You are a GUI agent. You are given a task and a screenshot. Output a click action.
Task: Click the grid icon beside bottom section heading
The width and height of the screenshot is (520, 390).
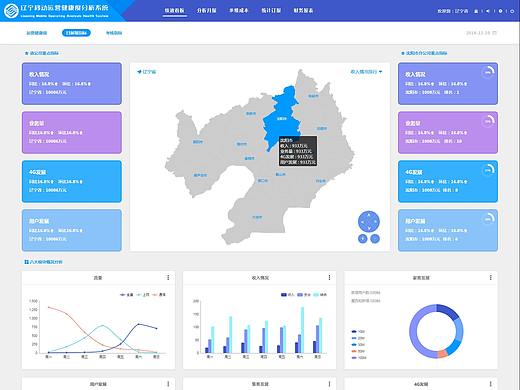26,262
